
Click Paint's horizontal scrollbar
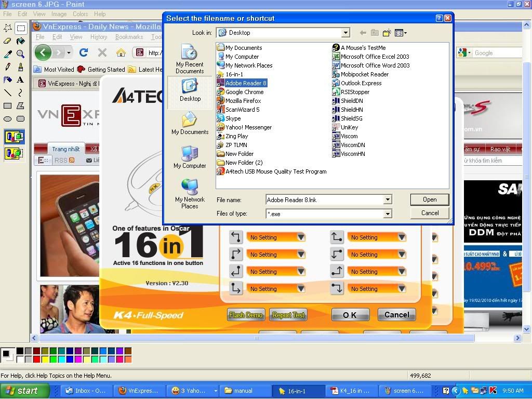coord(257,338)
